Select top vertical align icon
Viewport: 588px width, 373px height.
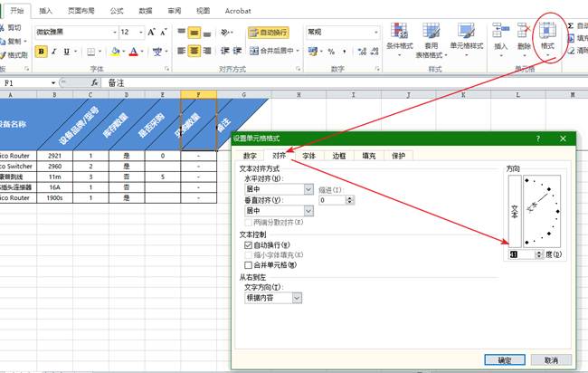tap(182, 33)
